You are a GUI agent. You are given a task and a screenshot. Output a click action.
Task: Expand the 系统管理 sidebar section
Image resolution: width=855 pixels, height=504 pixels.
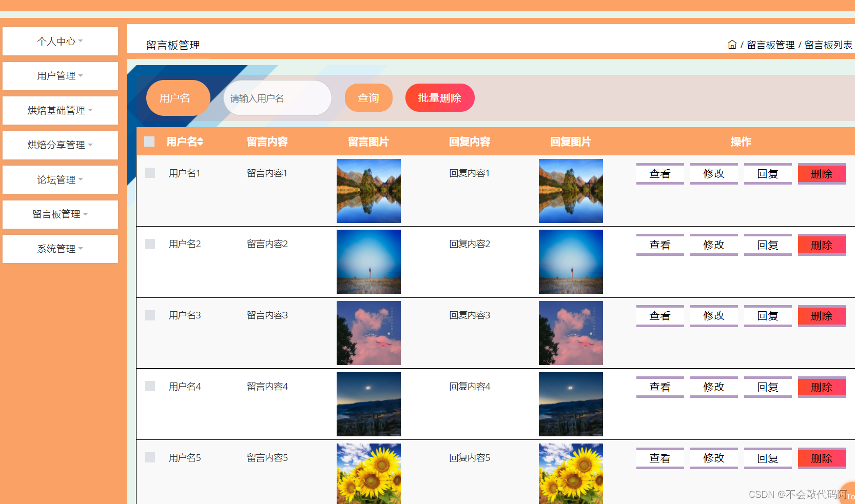(60, 249)
